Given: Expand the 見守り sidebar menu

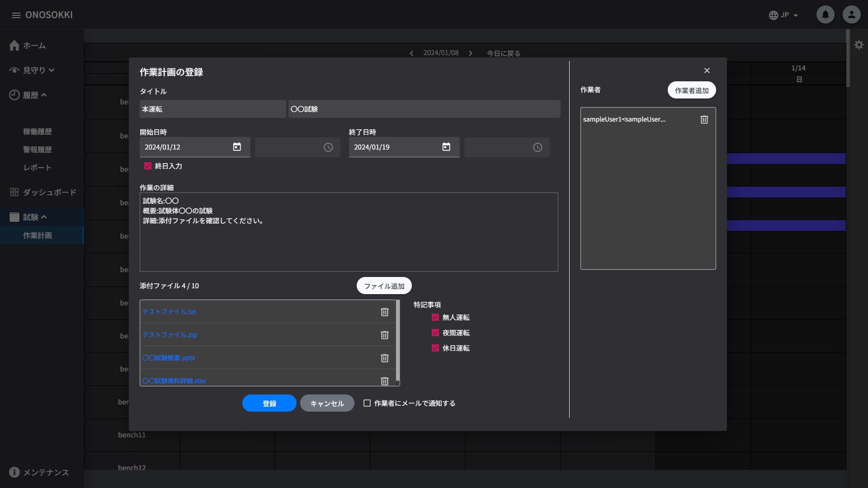Looking at the screenshot, I should 34,70.
